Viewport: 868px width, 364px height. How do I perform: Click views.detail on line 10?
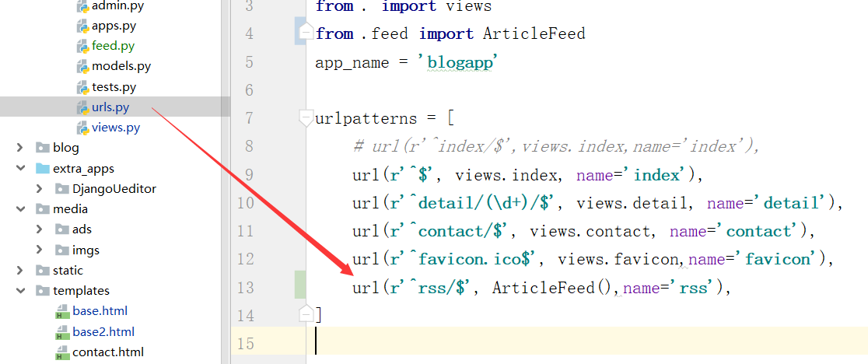click(633, 203)
